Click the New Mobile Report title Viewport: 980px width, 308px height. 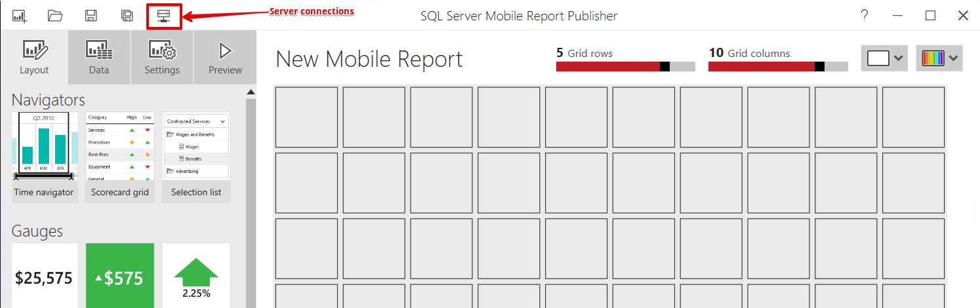369,59
